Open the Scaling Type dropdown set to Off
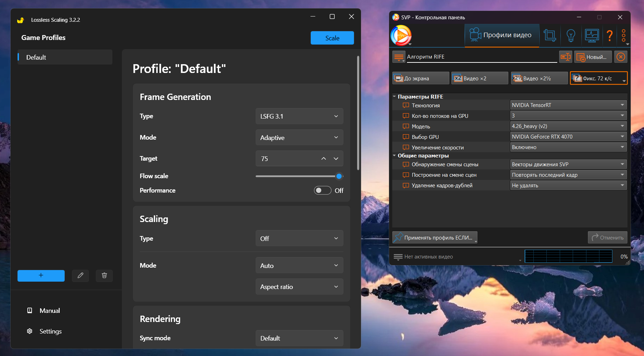 (x=300, y=239)
